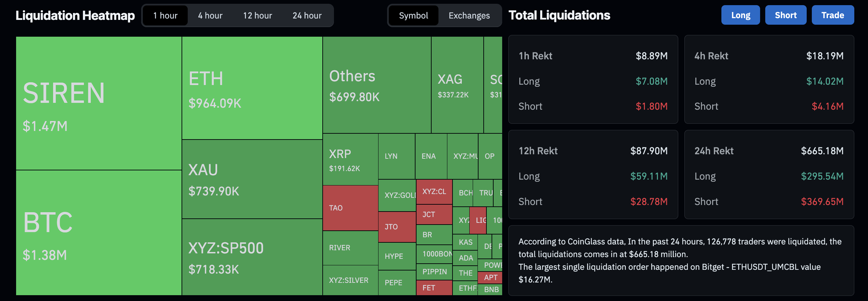Viewport: 868px width, 301px height.
Task: Switch heatmap to 12 hour view
Action: [257, 15]
